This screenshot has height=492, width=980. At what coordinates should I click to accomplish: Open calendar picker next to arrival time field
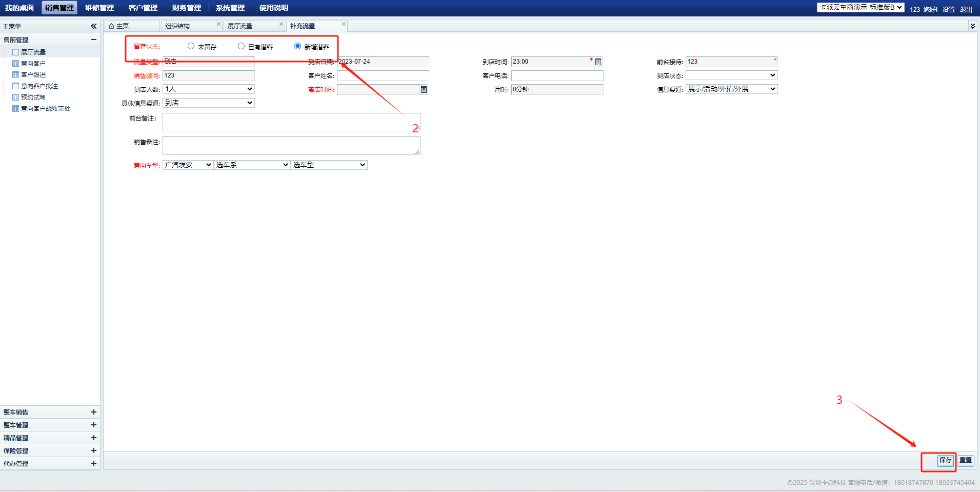598,62
